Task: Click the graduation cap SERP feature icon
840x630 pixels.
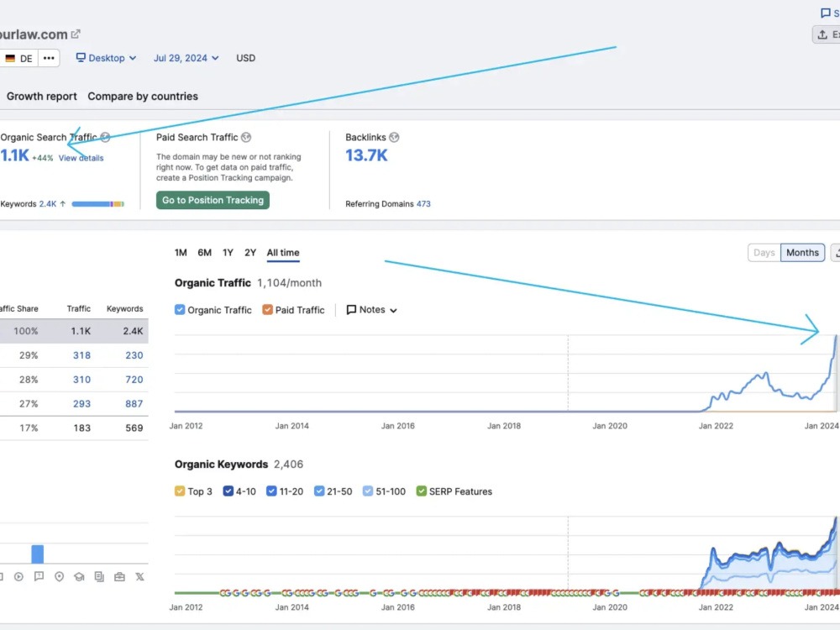Action: click(x=79, y=576)
